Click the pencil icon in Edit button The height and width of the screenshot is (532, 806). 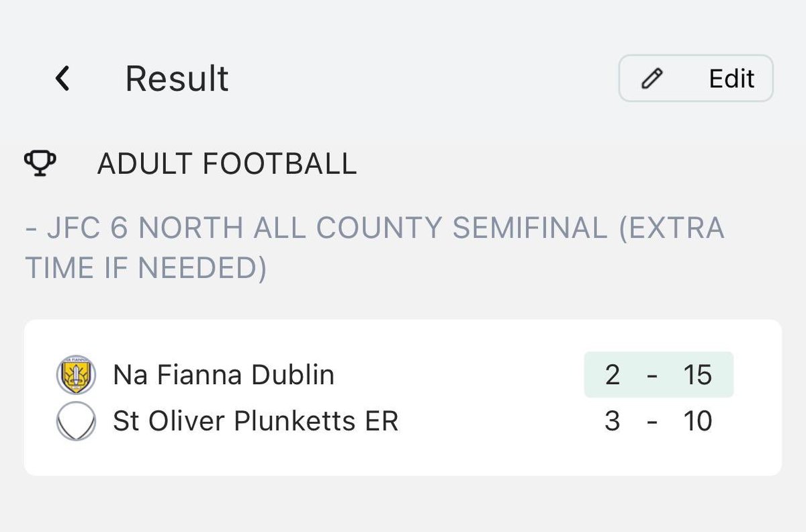click(x=652, y=79)
